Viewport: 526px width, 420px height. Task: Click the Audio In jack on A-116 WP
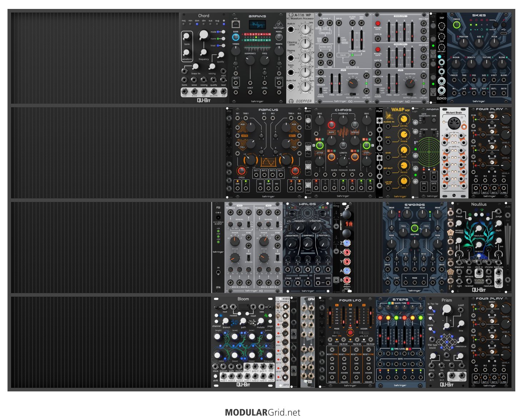click(x=291, y=29)
